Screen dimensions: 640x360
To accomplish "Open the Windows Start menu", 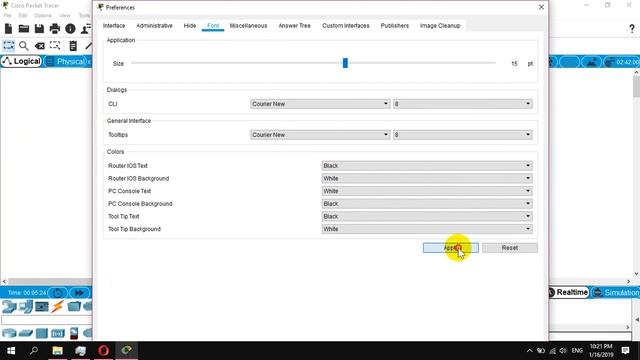I will coord(11,351).
